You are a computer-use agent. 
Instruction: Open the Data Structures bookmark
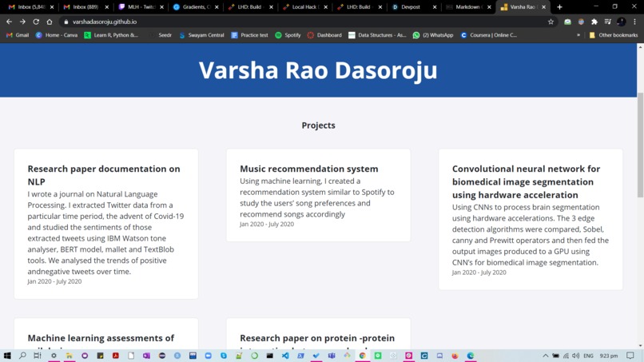[377, 35]
